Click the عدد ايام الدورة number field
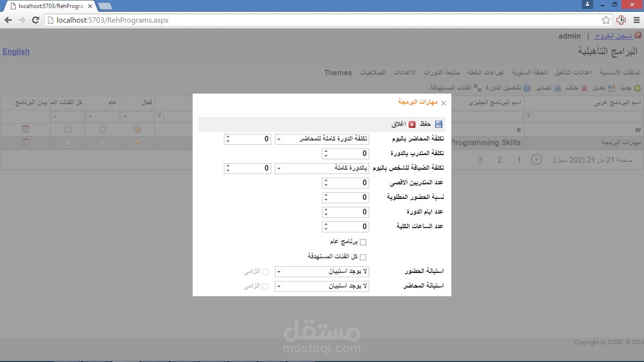 (346, 212)
